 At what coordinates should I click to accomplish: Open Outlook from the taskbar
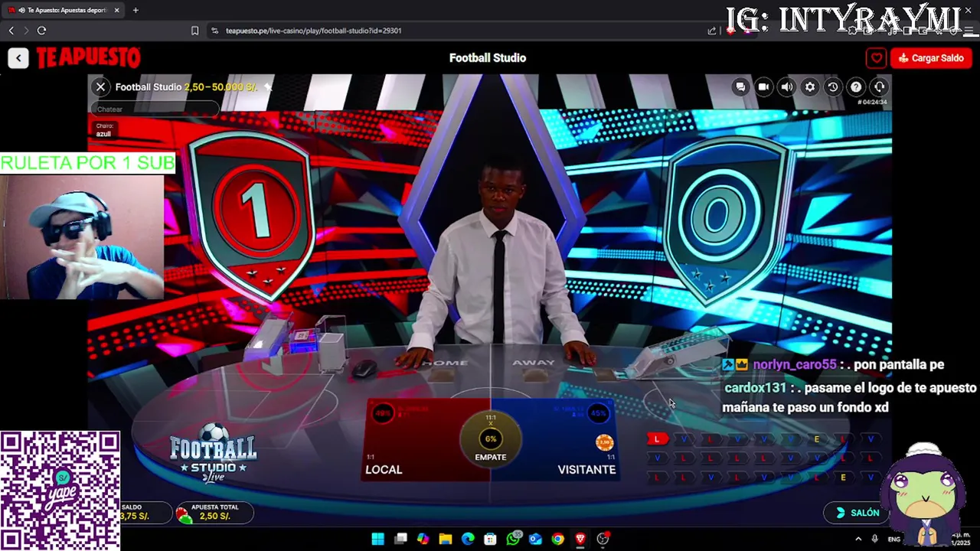point(535,539)
